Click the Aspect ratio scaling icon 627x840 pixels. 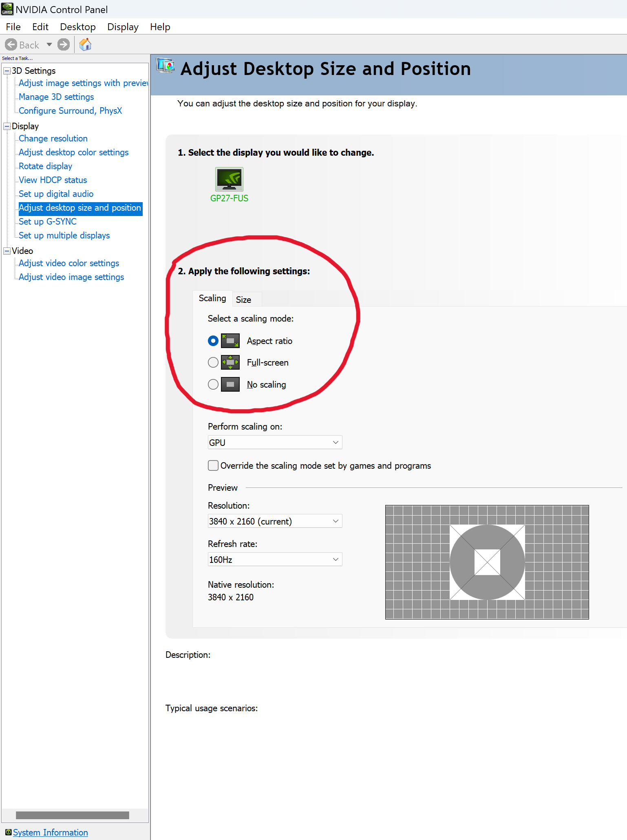point(230,341)
